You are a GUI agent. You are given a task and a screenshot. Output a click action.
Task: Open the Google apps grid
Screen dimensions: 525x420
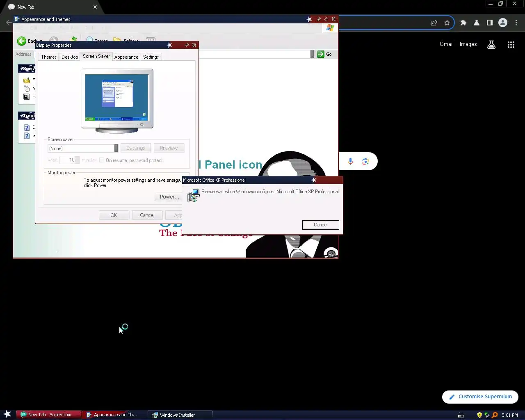(x=511, y=45)
